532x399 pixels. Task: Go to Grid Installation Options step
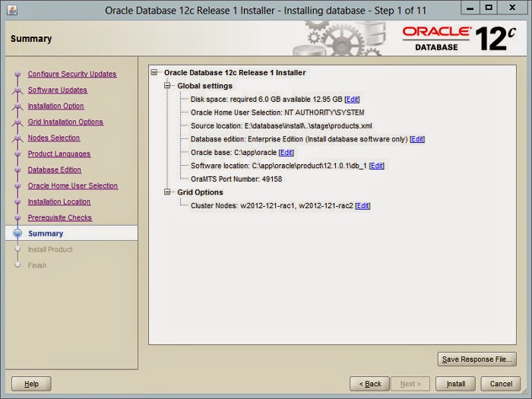pos(65,122)
